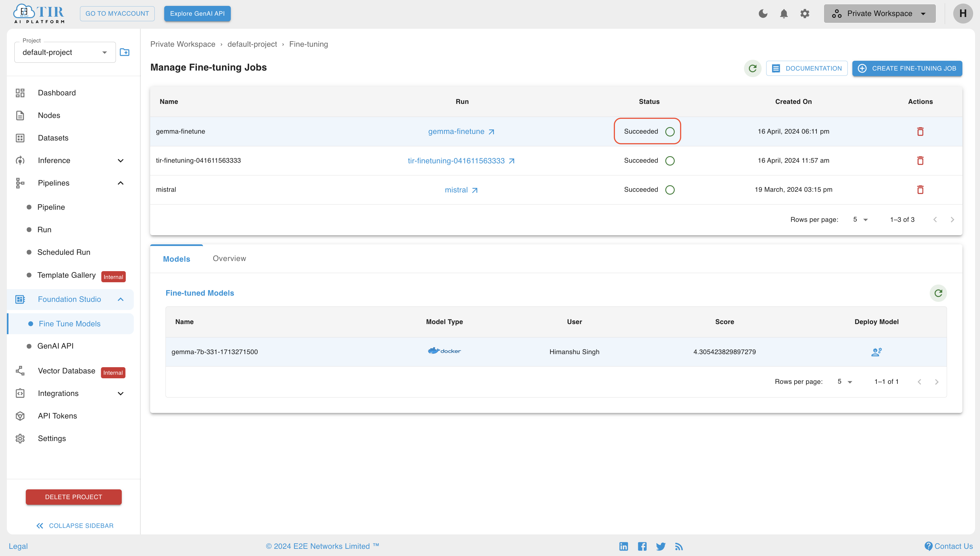Open API Tokens in the sidebar

point(71,416)
